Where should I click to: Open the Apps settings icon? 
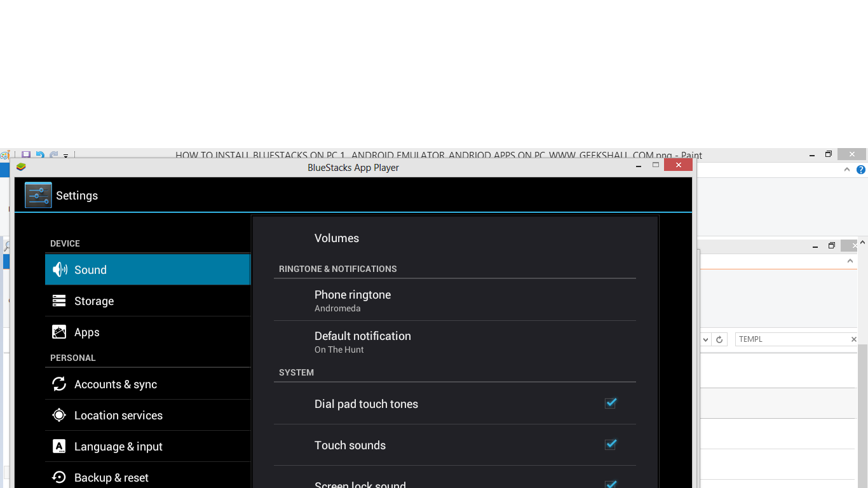tap(59, 332)
